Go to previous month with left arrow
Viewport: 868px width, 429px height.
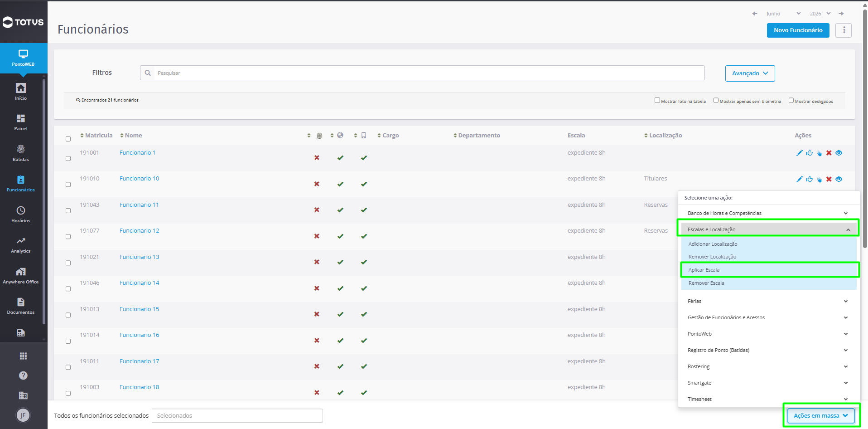755,14
